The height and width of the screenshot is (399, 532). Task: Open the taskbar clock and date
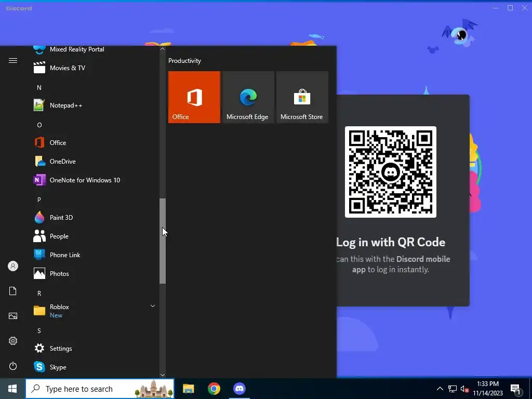[x=488, y=389]
